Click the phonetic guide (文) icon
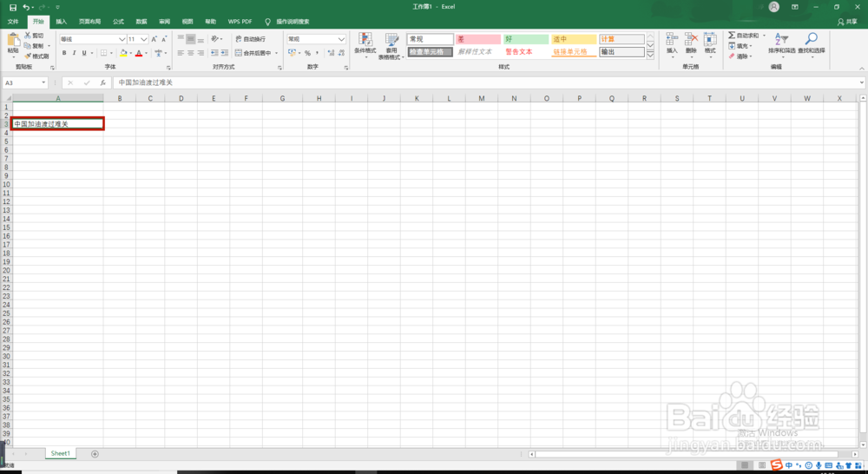Image resolution: width=868 pixels, height=474 pixels. (158, 53)
